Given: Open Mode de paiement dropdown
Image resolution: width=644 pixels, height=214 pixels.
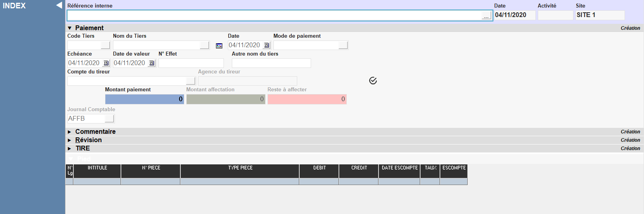Looking at the screenshot, I should tap(343, 45).
